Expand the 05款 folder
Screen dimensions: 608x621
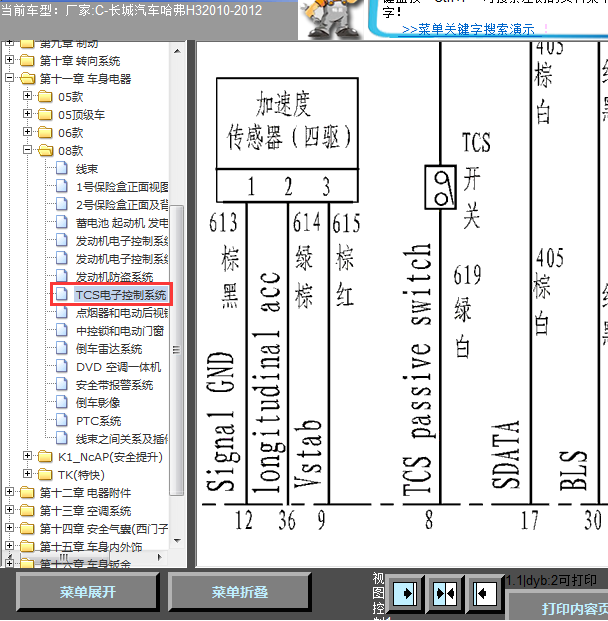pyautogui.click(x=27, y=95)
